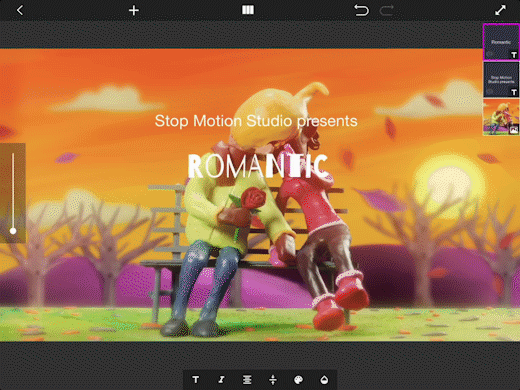This screenshot has width=520, height=390.
Task: Select the background image thumbnail
Action: click(501, 117)
